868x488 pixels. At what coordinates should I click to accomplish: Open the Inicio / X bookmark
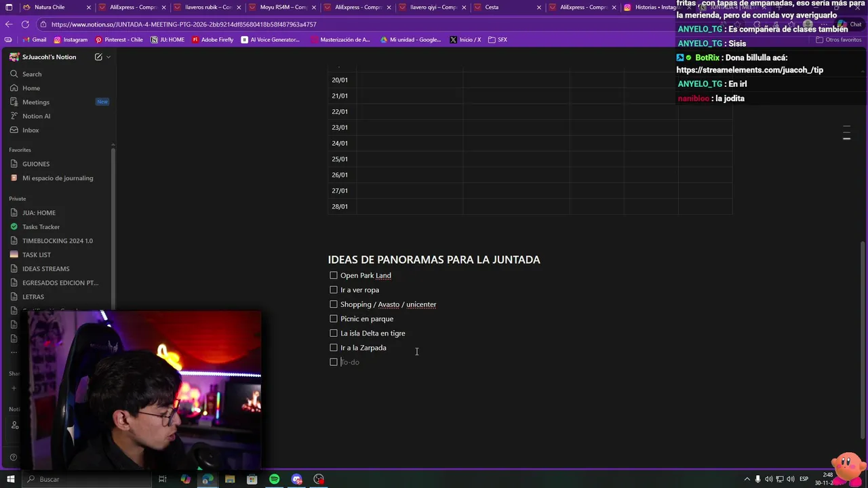point(465,39)
